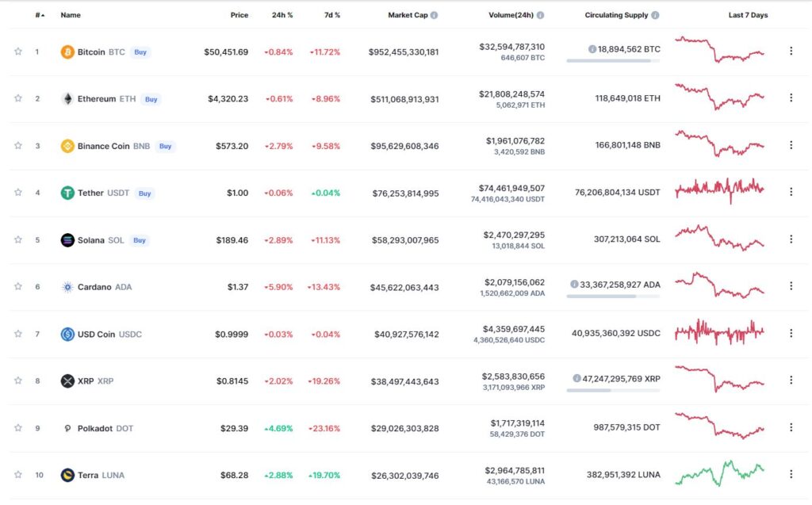Image resolution: width=812 pixels, height=505 pixels.
Task: Click the info icon beside Volume(24h)
Action: pyautogui.click(x=540, y=15)
